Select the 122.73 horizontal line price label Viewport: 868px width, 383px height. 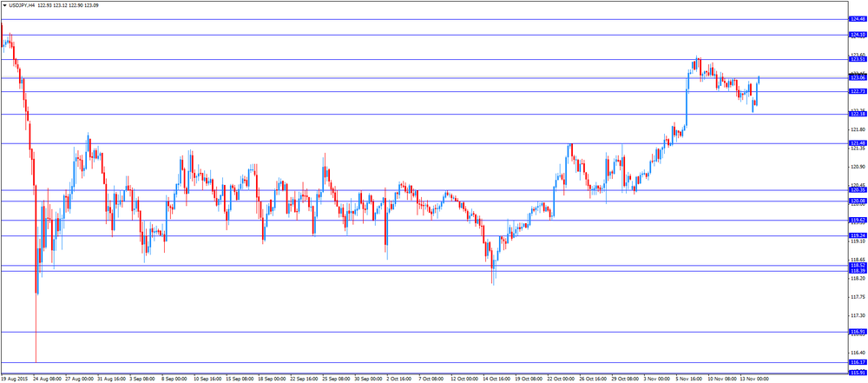coord(858,91)
